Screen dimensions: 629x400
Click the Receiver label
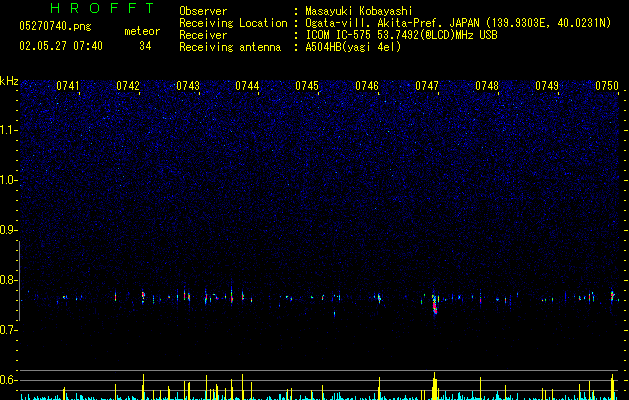[203, 35]
